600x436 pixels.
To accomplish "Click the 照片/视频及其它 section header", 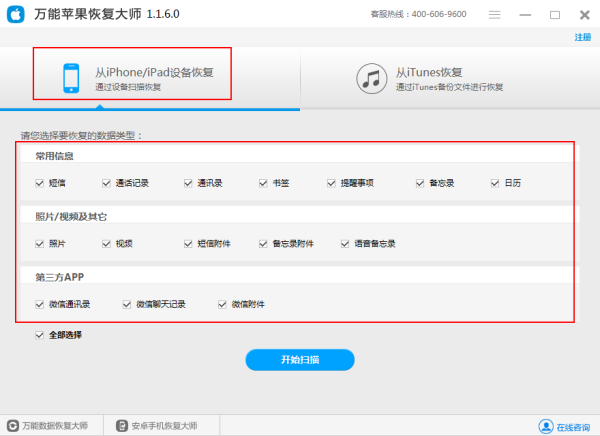I will (71, 217).
